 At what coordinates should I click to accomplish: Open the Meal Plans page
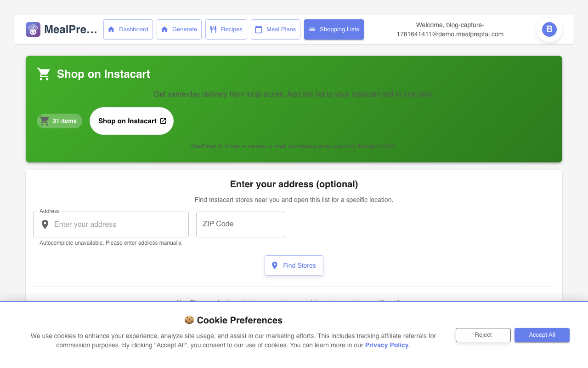coord(276,29)
